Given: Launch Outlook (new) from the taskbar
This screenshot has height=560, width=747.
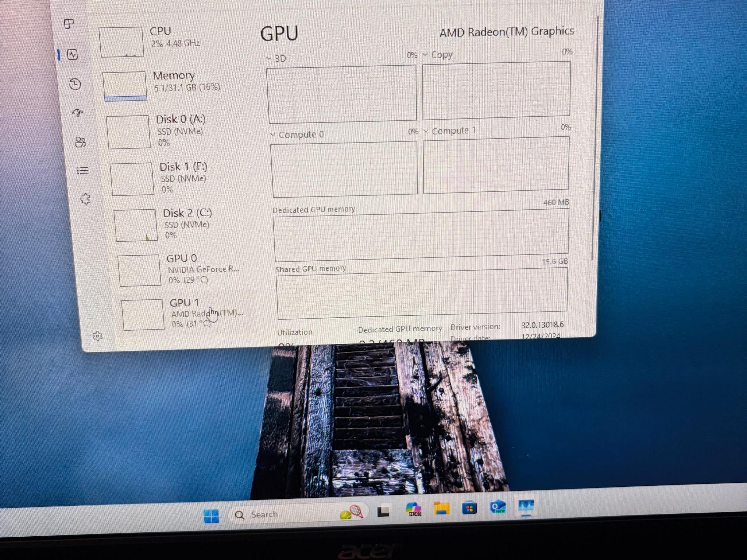Looking at the screenshot, I should click(498, 507).
